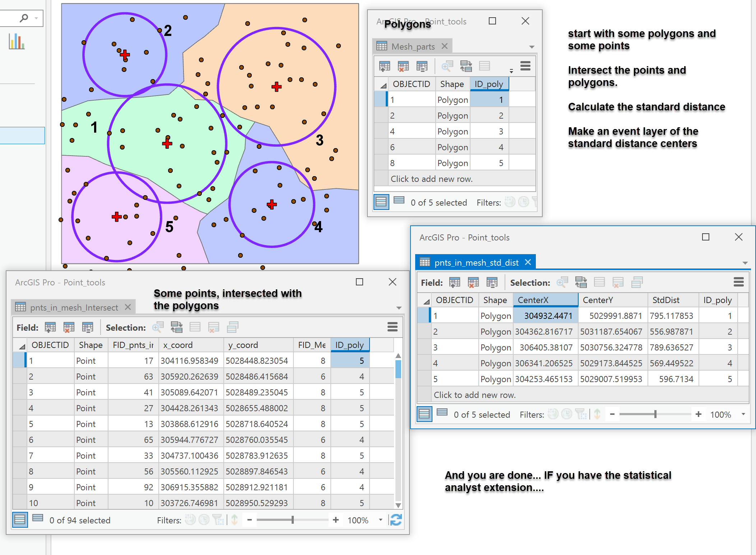Refresh the pnts_in_mesh_Intersect table
Viewport: 756px width, 555px height.
(x=395, y=520)
